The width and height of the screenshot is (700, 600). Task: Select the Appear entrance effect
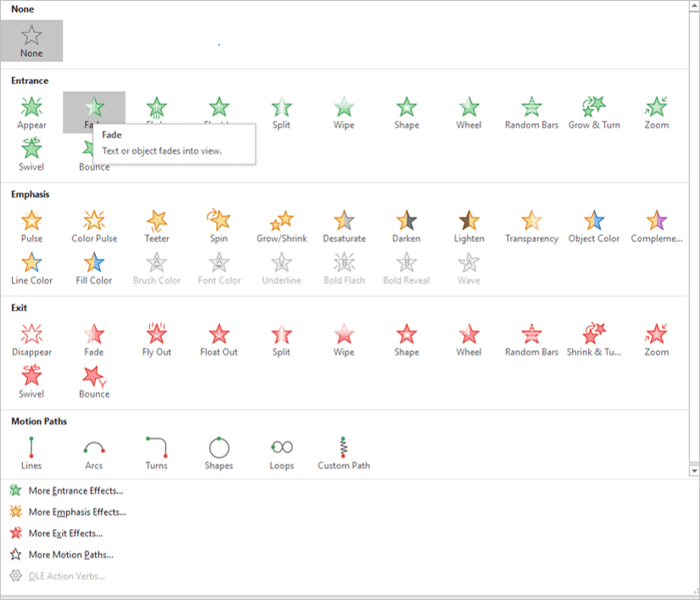point(31,112)
